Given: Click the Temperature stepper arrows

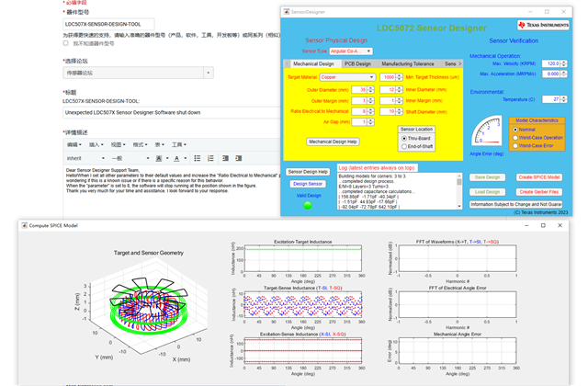Looking at the screenshot, I should tap(563, 99).
